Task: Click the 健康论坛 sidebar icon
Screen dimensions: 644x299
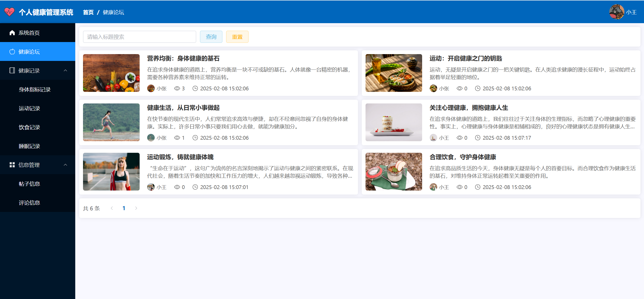Action: click(x=12, y=52)
